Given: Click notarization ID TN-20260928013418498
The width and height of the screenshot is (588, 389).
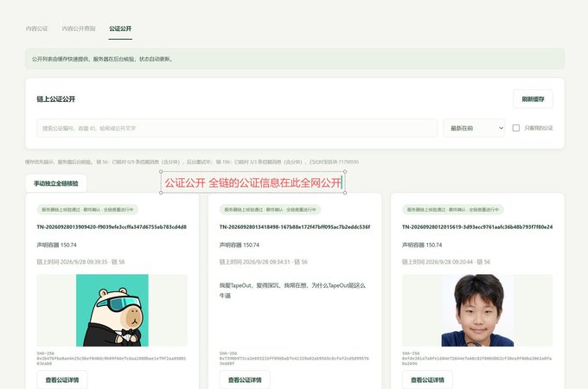Looking at the screenshot, I should coord(295,226).
